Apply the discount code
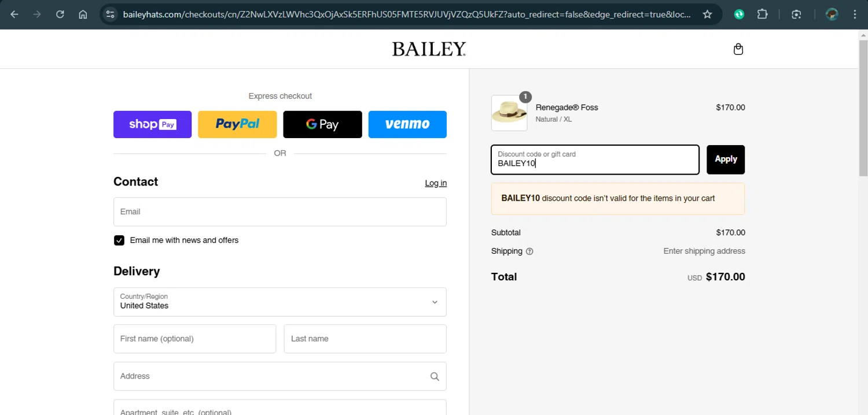The width and height of the screenshot is (868, 415). pos(726,160)
